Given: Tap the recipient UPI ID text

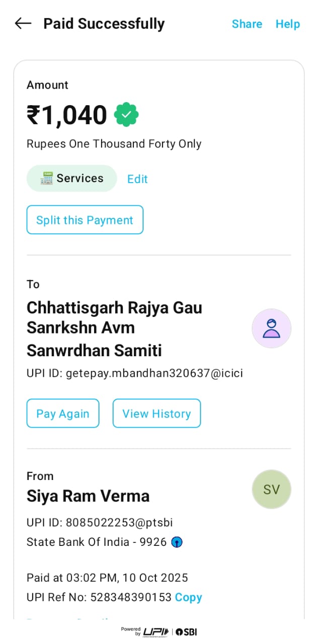Looking at the screenshot, I should coord(134,373).
